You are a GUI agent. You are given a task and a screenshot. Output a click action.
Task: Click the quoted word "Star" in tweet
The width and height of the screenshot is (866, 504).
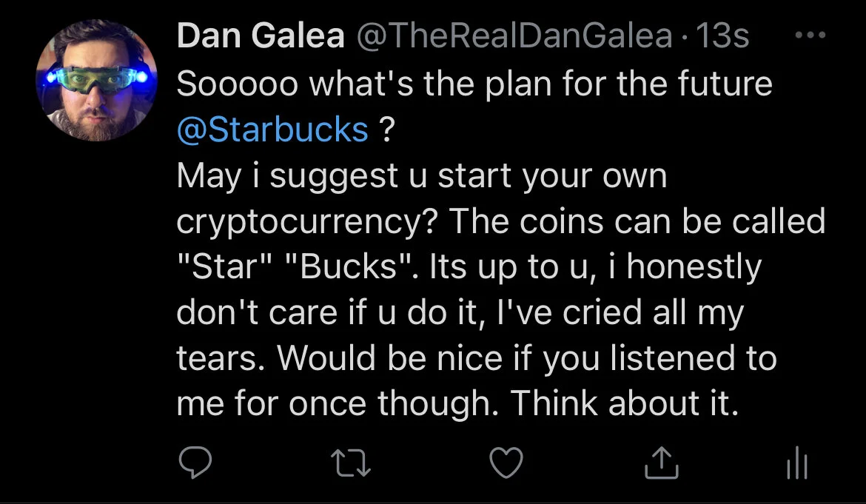coord(225,266)
